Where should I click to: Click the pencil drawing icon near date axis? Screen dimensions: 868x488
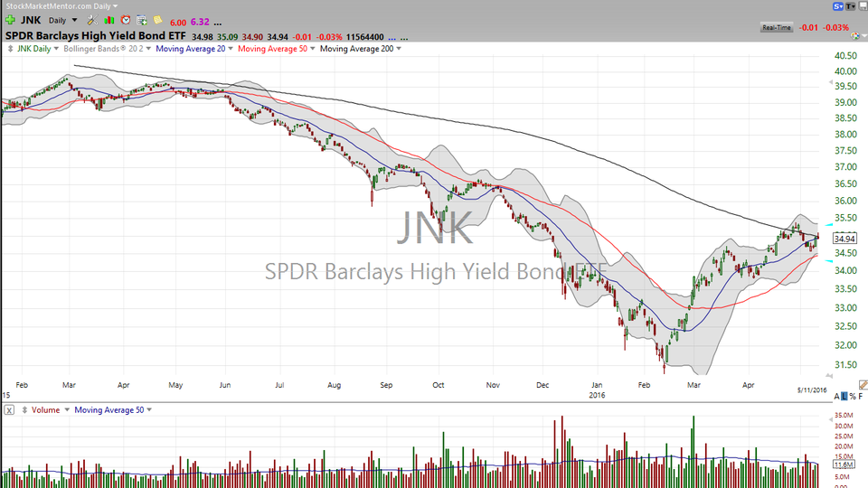click(x=863, y=385)
